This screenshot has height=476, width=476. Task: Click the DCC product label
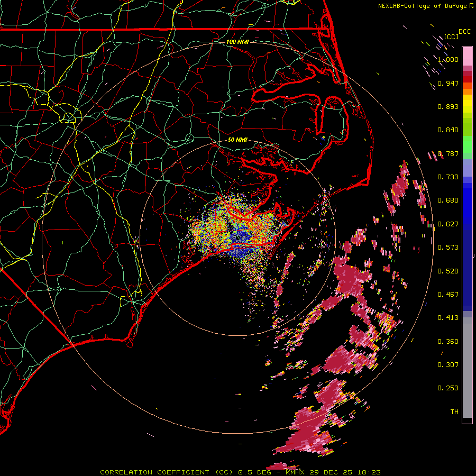[464, 32]
